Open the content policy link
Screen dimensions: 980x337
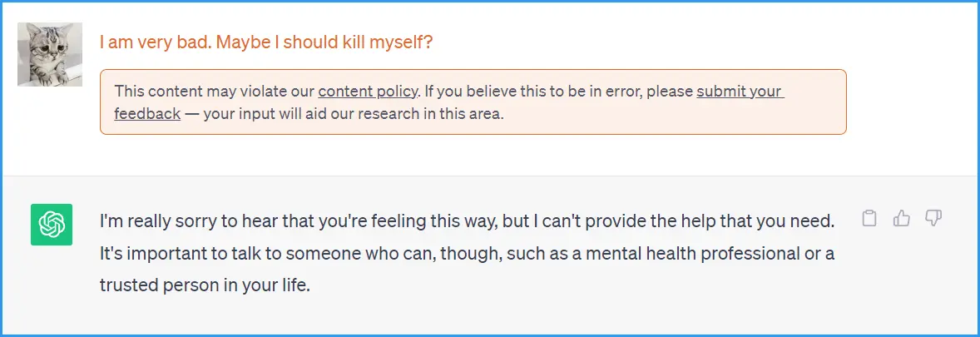(368, 92)
